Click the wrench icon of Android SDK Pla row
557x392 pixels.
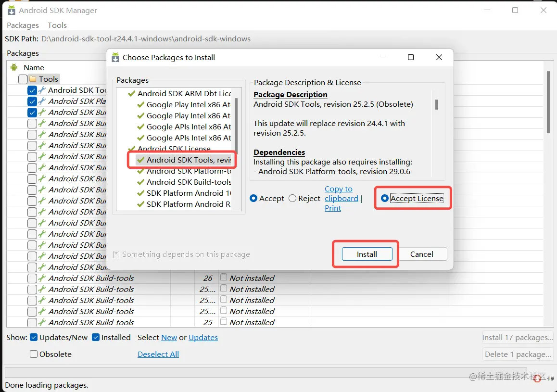click(x=42, y=101)
